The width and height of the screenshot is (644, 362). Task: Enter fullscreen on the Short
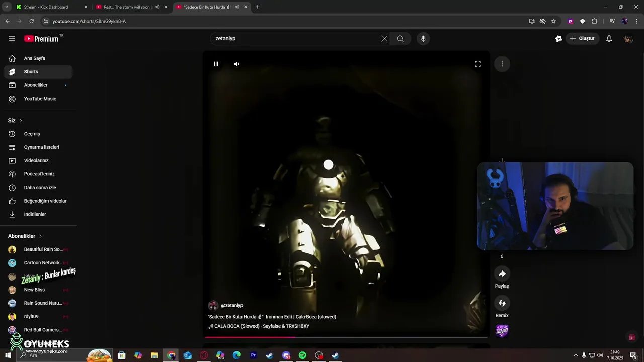pyautogui.click(x=478, y=64)
